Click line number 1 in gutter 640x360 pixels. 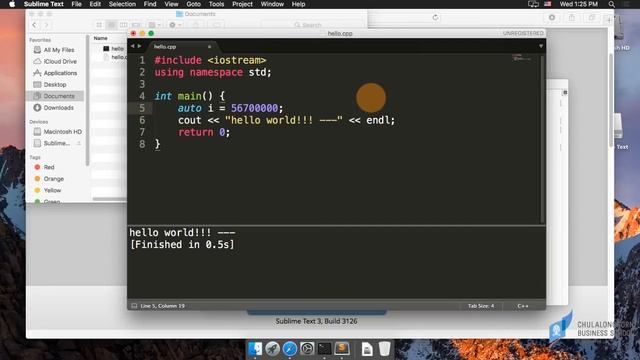[x=142, y=60]
